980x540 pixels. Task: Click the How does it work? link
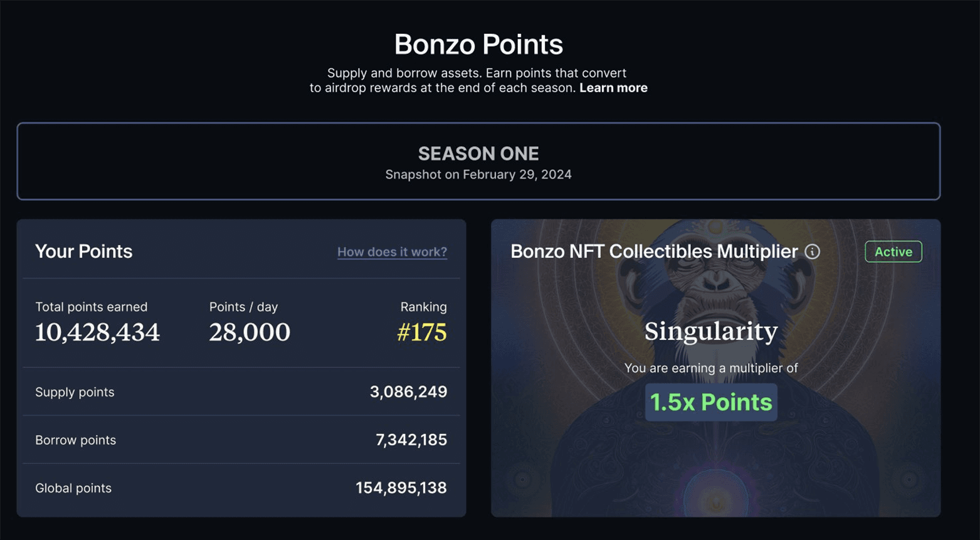[x=392, y=251]
